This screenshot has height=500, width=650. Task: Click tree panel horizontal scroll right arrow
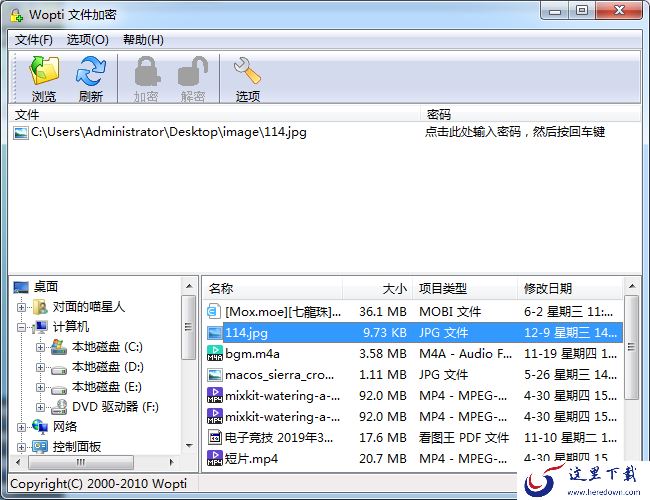pos(172,462)
